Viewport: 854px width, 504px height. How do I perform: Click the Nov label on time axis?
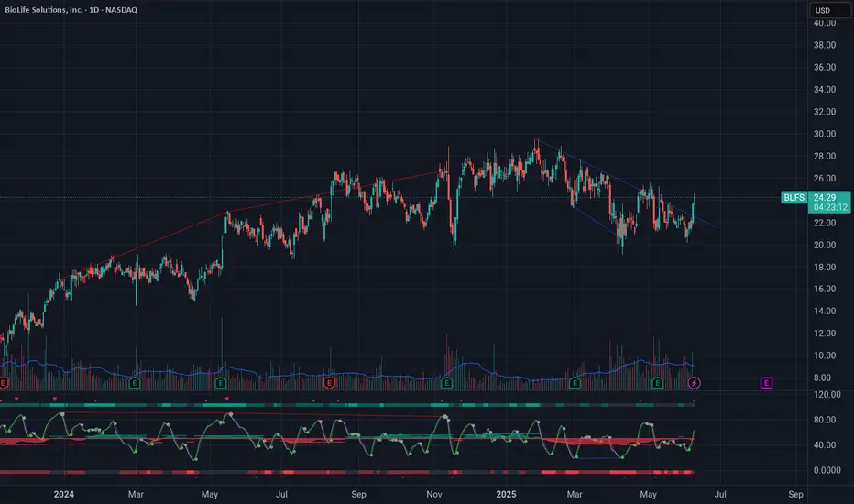pyautogui.click(x=434, y=494)
